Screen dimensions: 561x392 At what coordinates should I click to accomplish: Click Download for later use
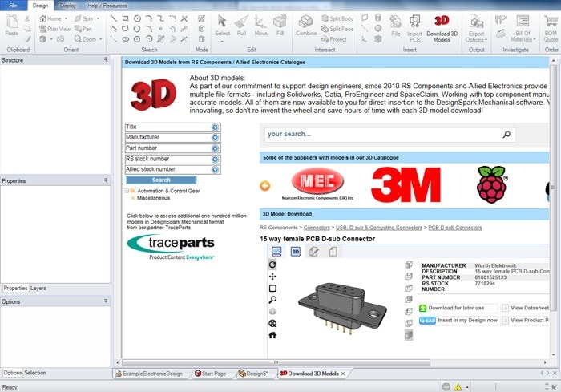click(x=458, y=308)
